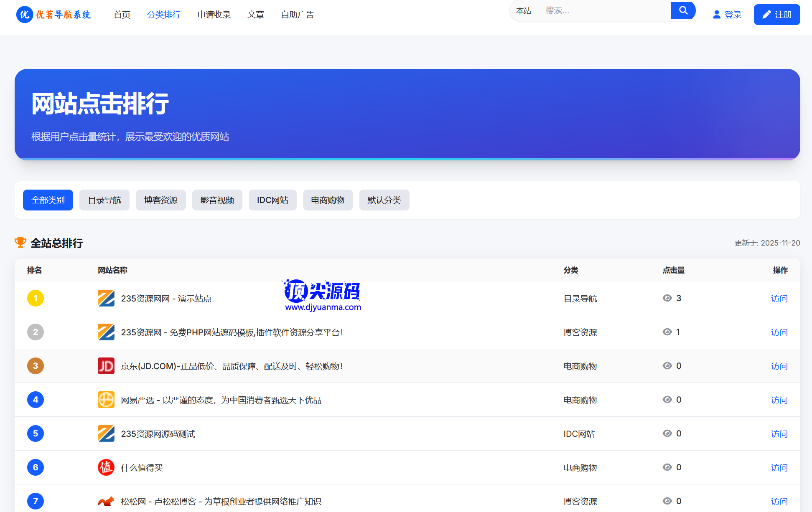Select the 全部类别 category filter
This screenshot has width=812, height=512.
48,200
